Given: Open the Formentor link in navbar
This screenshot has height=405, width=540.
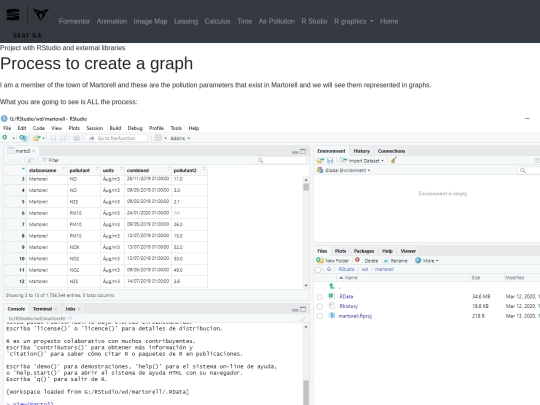Looking at the screenshot, I should click(74, 21).
